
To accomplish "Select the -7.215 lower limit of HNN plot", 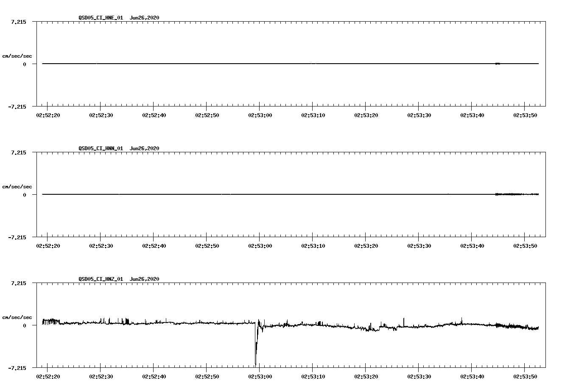I will pos(17,237).
